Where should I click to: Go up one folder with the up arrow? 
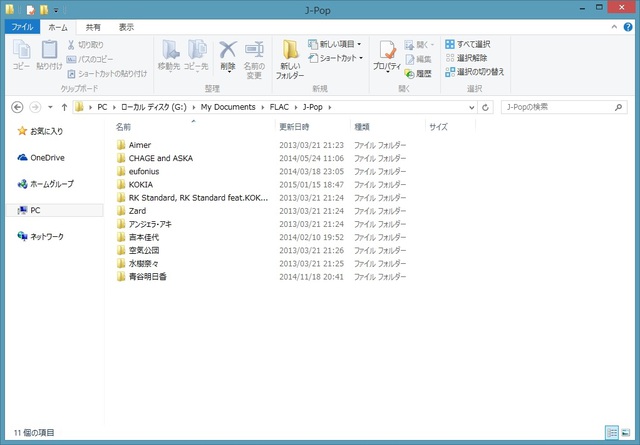[x=64, y=106]
